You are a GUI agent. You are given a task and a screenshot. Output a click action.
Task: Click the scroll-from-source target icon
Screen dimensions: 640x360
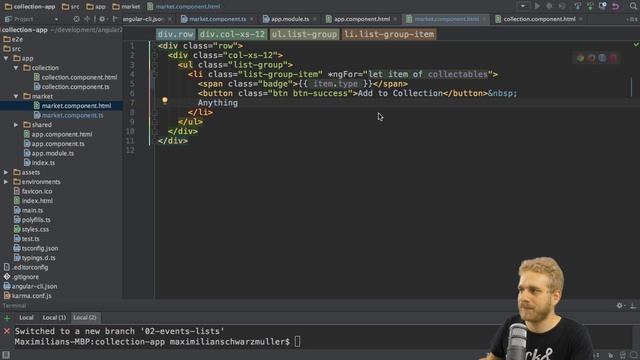(x=76, y=19)
